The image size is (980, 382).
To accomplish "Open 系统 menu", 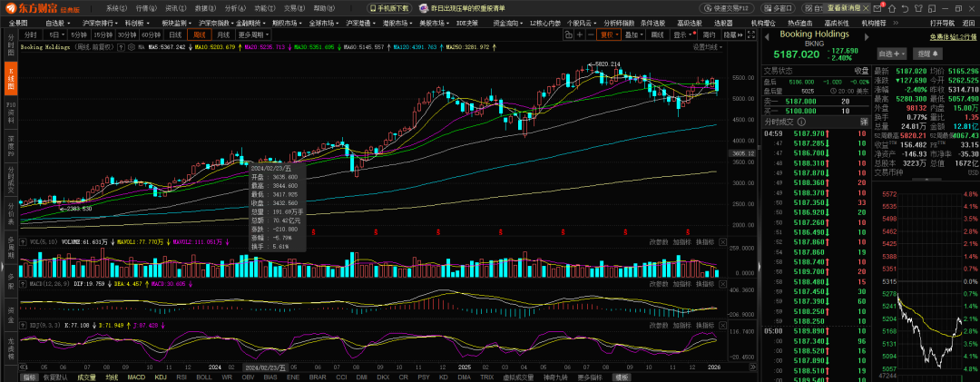I will 116,8.
